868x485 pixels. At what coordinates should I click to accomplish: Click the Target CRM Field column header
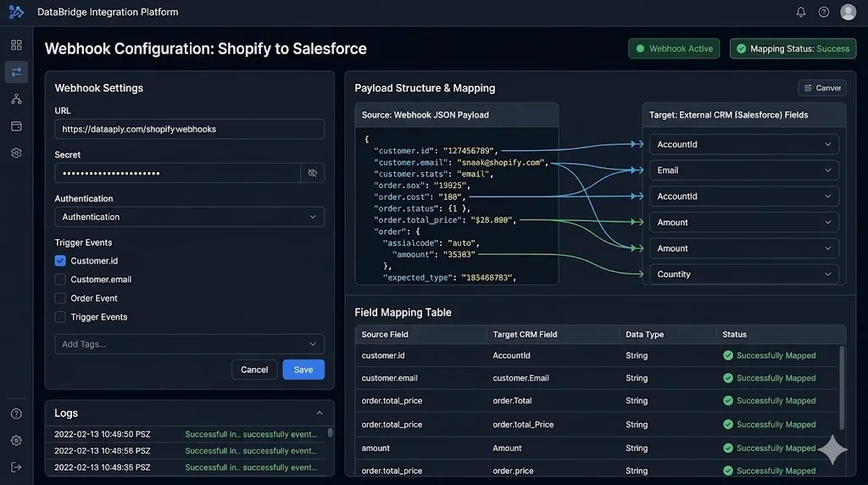525,334
